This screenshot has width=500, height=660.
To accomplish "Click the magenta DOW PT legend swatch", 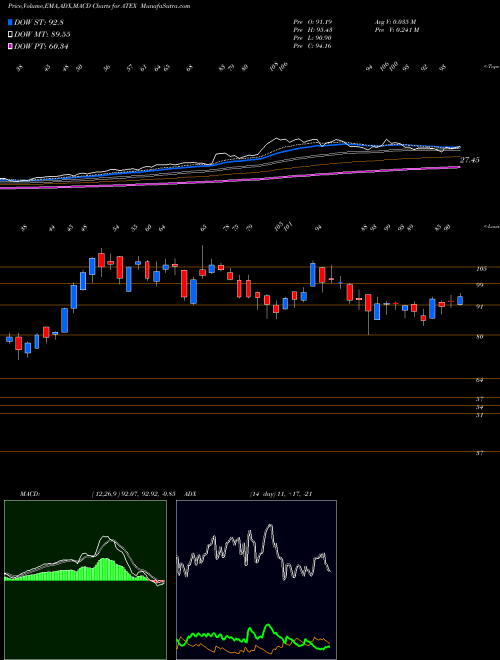I will [10, 46].
